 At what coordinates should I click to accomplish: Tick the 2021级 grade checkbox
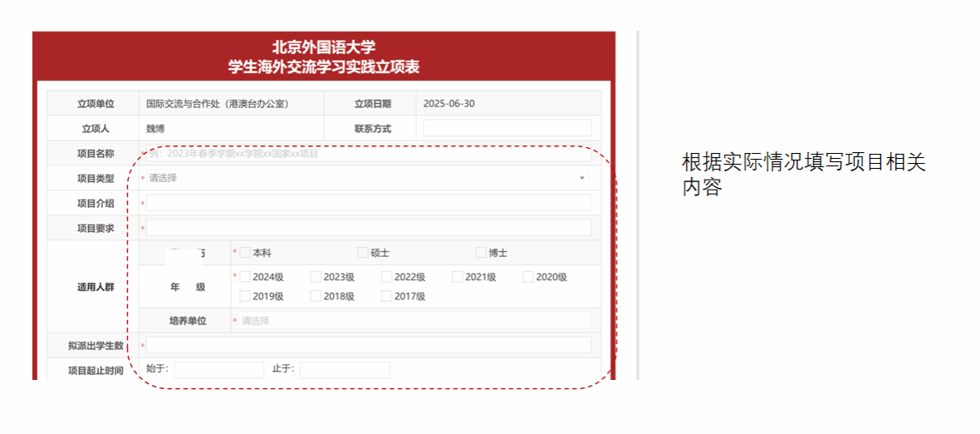click(x=458, y=277)
